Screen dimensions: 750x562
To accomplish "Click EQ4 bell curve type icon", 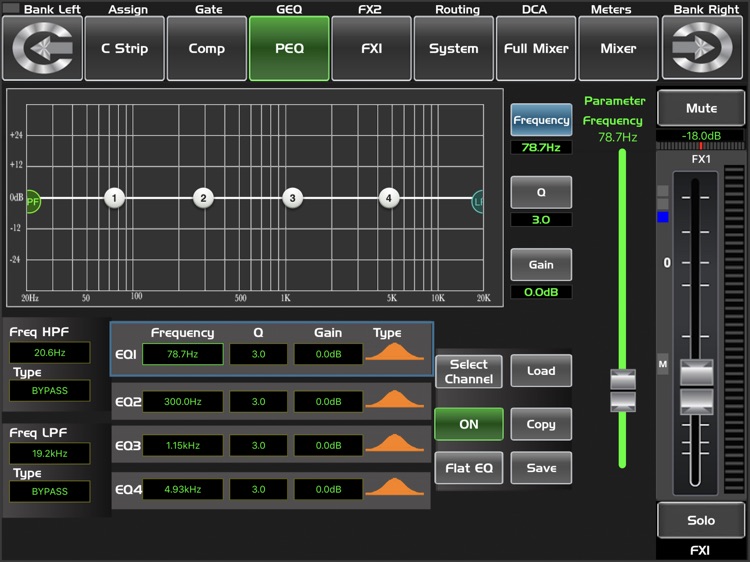I will (395, 489).
